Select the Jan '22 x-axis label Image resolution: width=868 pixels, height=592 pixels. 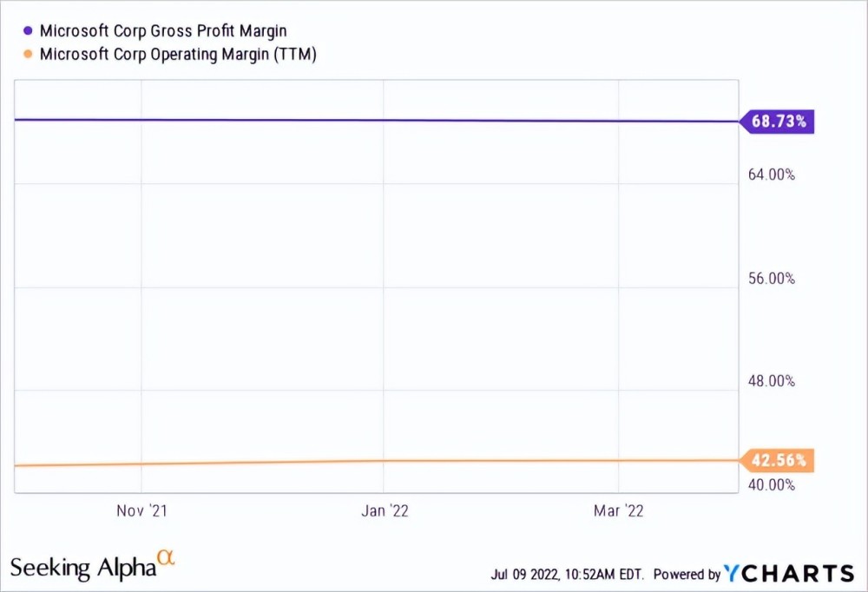385,510
